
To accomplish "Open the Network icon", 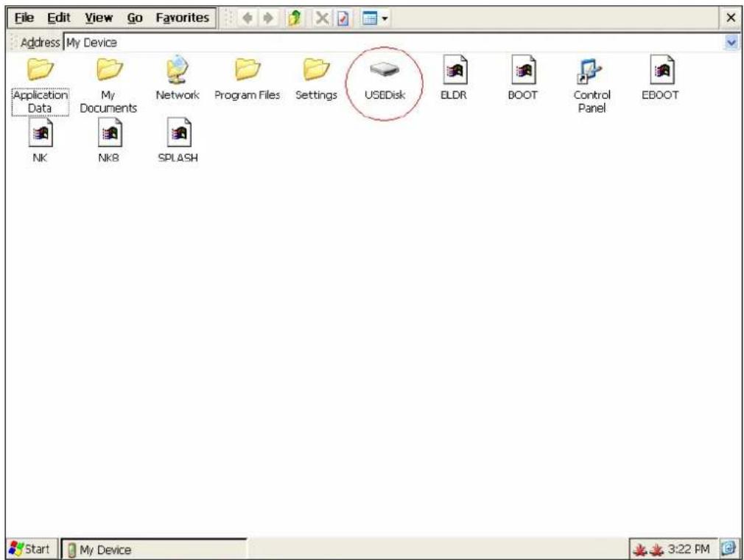I will 178,79.
